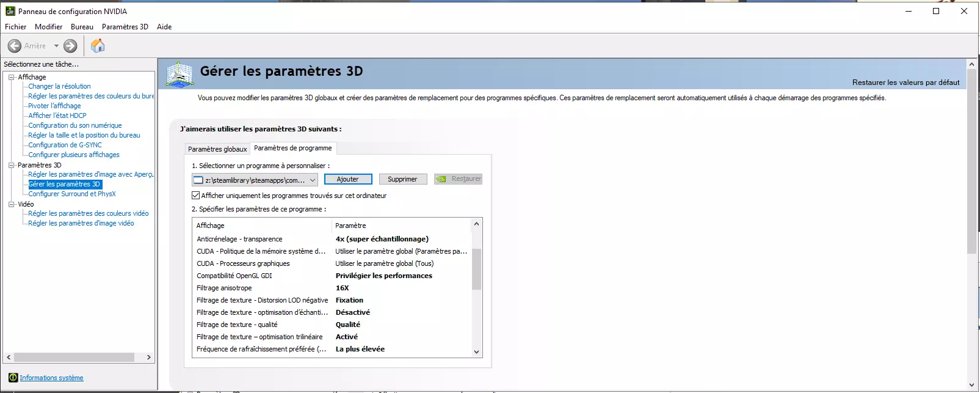Viewport: 980px width, 393px height.
Task: Open Configuration du son numérique
Action: 75,125
